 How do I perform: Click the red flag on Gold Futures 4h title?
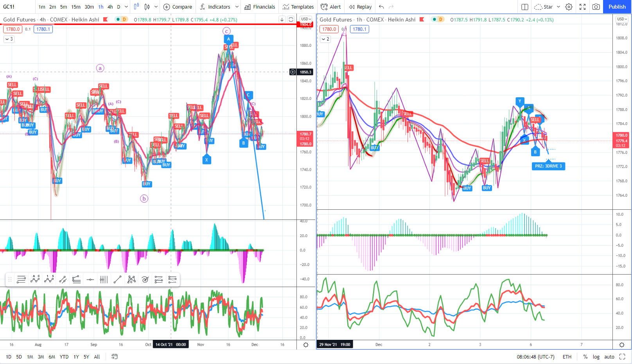[105, 20]
